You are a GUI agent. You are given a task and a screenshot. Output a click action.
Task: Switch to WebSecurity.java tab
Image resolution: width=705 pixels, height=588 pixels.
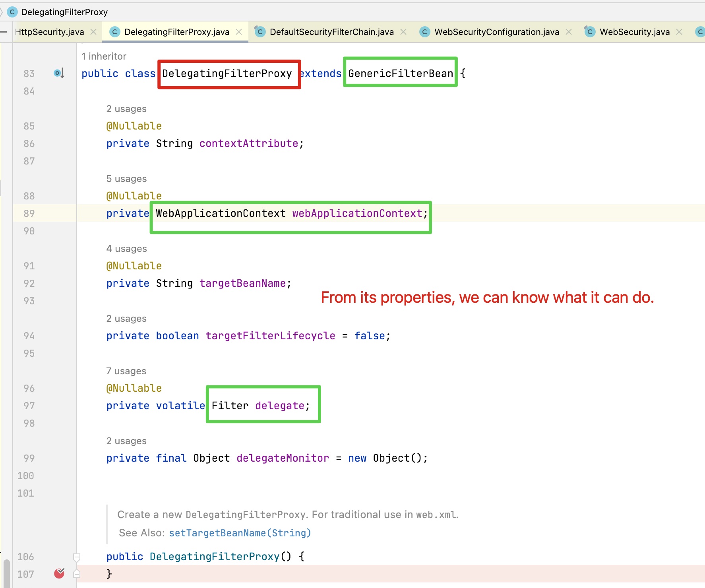coord(634,32)
